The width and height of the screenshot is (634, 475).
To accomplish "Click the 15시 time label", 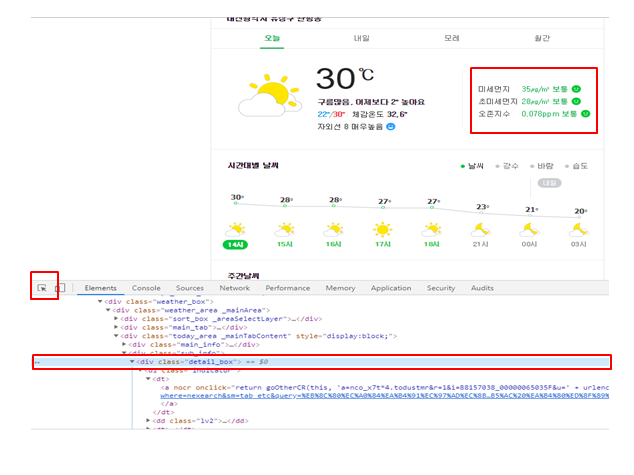I will tap(285, 244).
